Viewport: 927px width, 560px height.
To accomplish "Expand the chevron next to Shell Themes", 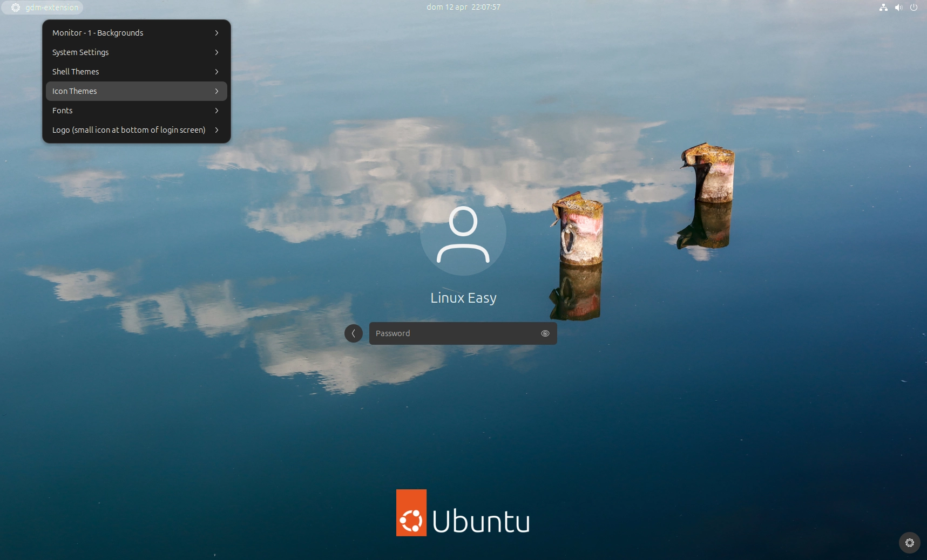I will pos(216,72).
